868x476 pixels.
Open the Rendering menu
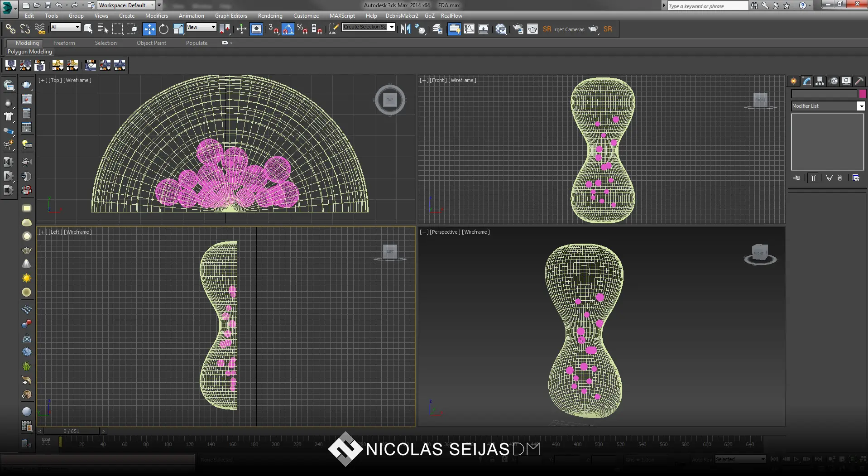pyautogui.click(x=270, y=16)
